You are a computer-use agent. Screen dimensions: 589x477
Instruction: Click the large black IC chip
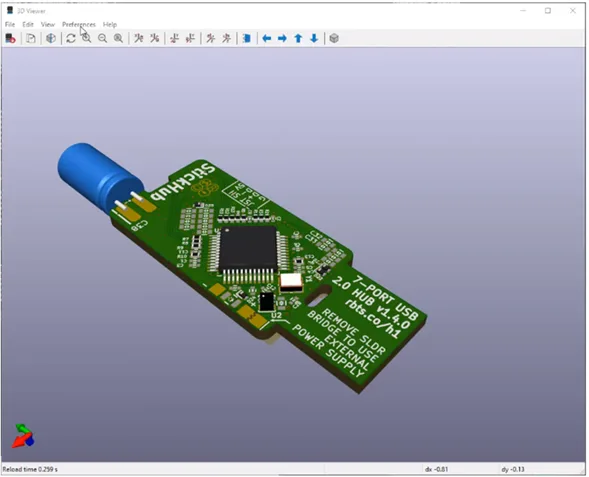(248, 248)
